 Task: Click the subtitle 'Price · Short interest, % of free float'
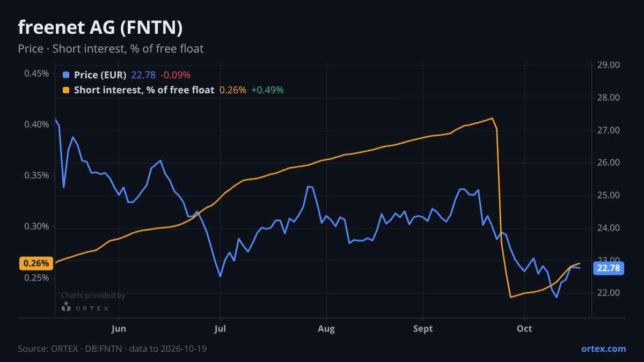(x=111, y=49)
